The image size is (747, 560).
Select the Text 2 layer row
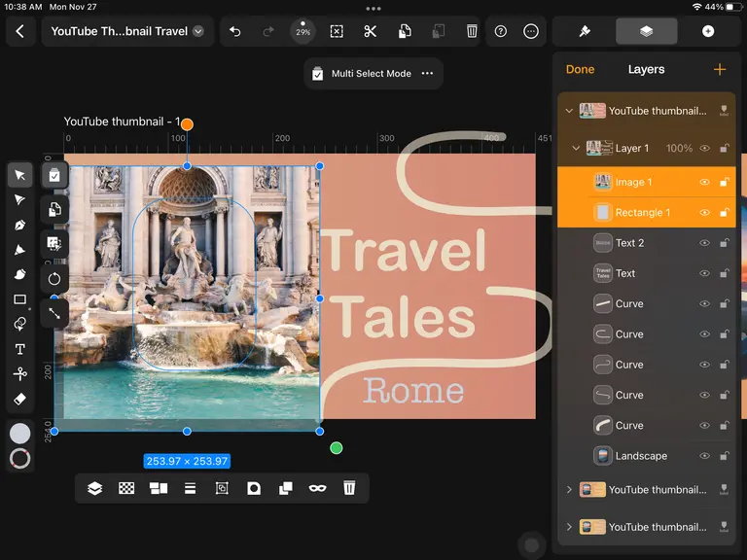tap(647, 243)
